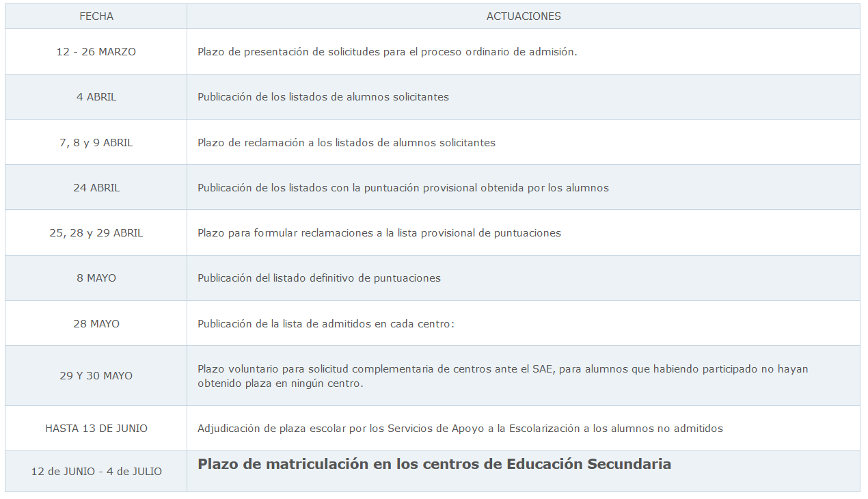Click the 'Plazo voluntario para solicitud complementaria' text

pos(502,369)
